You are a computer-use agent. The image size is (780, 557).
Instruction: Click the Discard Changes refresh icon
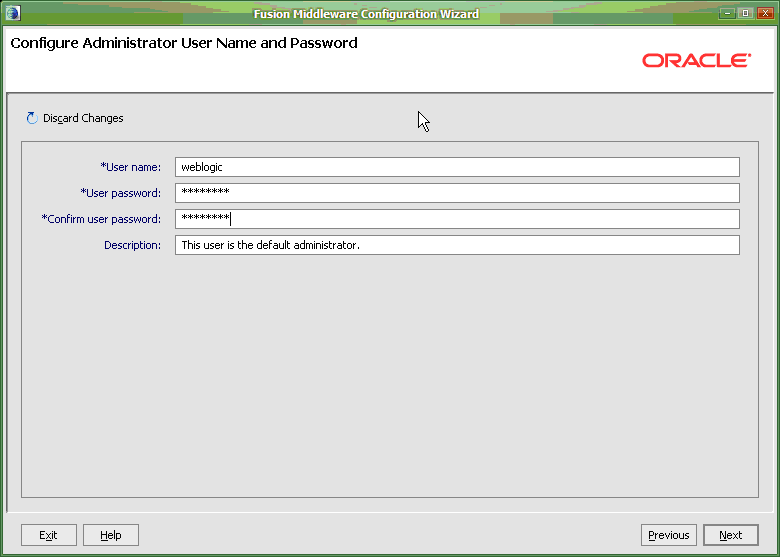(32, 118)
